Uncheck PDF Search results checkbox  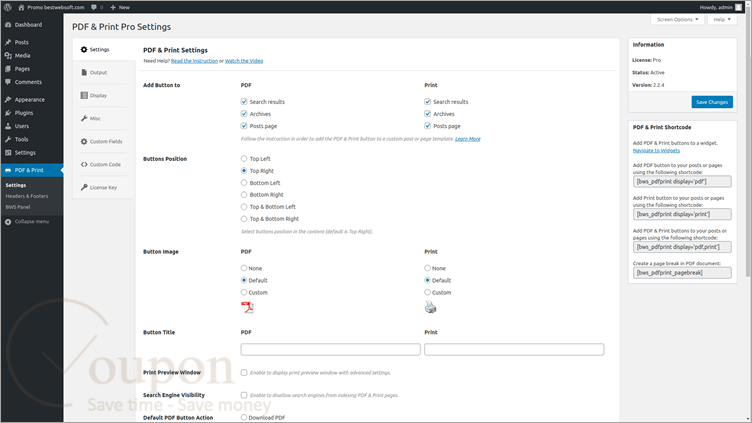[x=244, y=102]
